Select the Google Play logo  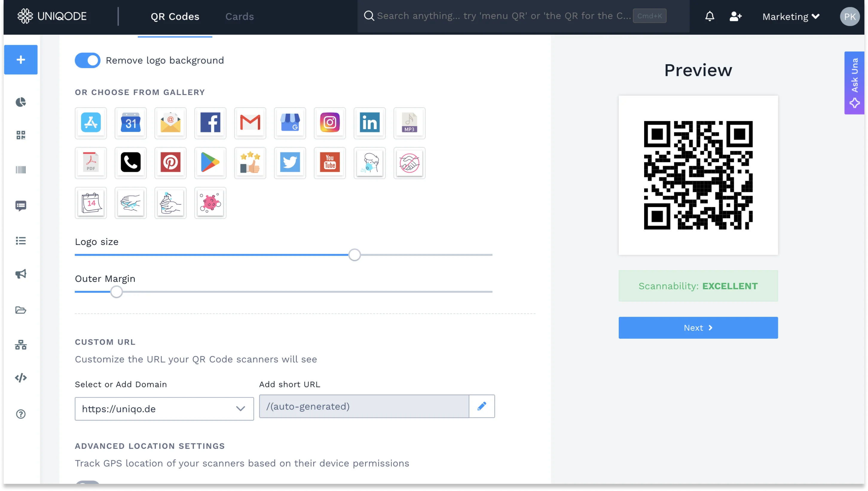click(210, 162)
